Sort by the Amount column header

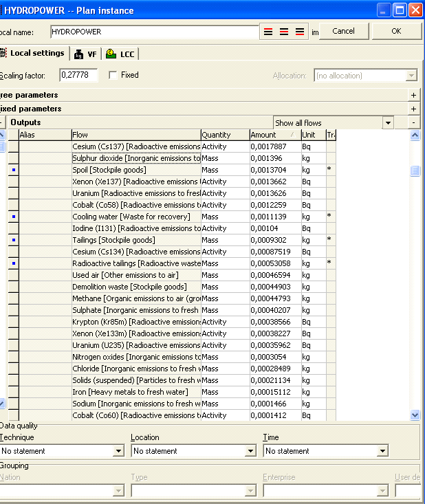tap(276, 135)
